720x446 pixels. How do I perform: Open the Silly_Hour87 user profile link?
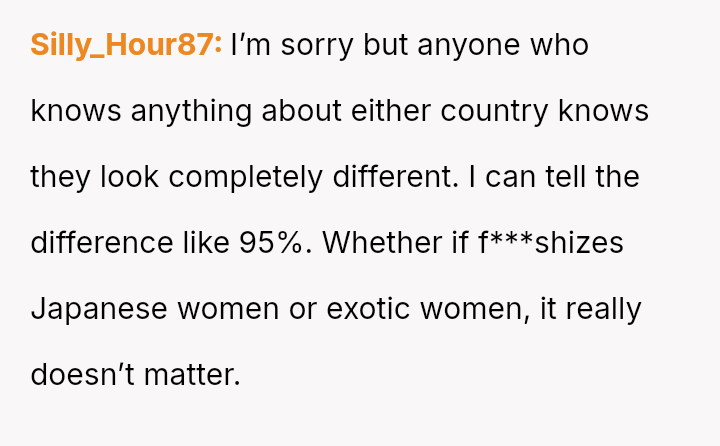[x=126, y=46]
